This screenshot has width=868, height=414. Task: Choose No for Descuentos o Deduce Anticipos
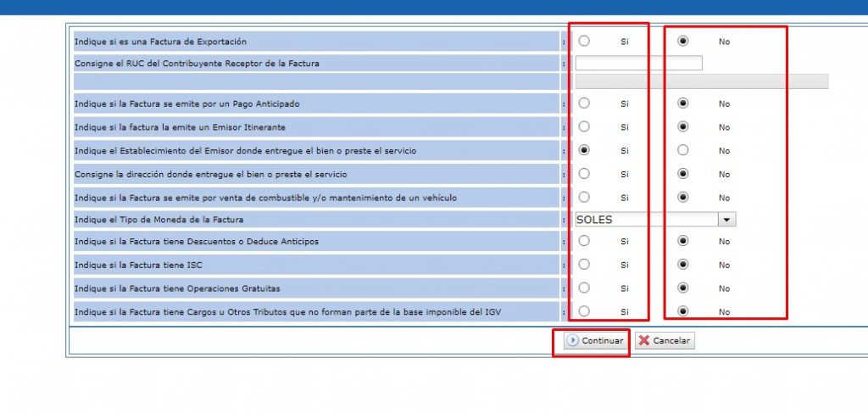click(x=683, y=241)
